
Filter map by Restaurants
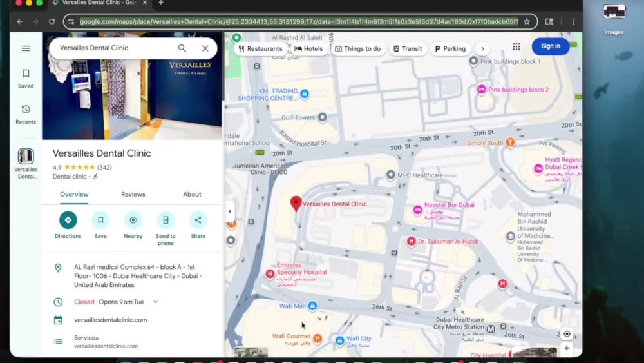(x=260, y=49)
